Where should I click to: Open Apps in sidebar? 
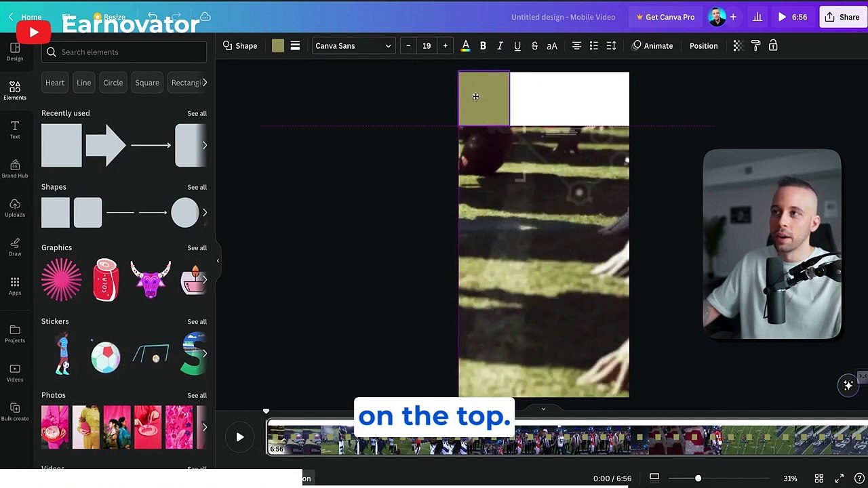15,285
